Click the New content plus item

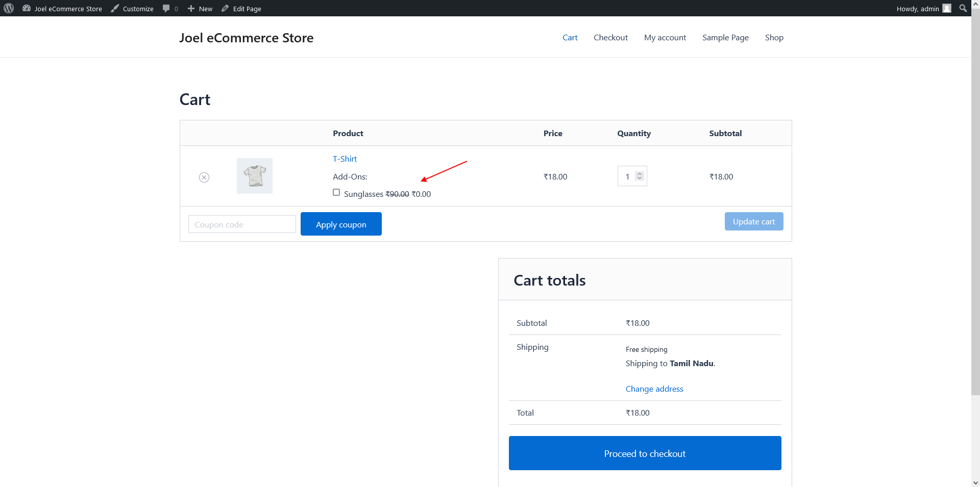tap(200, 9)
